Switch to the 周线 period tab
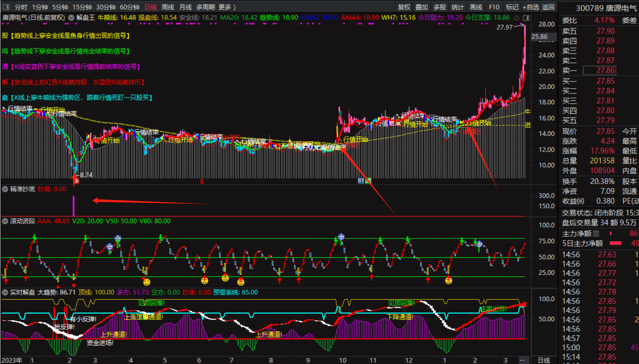Image resolution: width=639 pixels, height=364 pixels. tap(168, 7)
